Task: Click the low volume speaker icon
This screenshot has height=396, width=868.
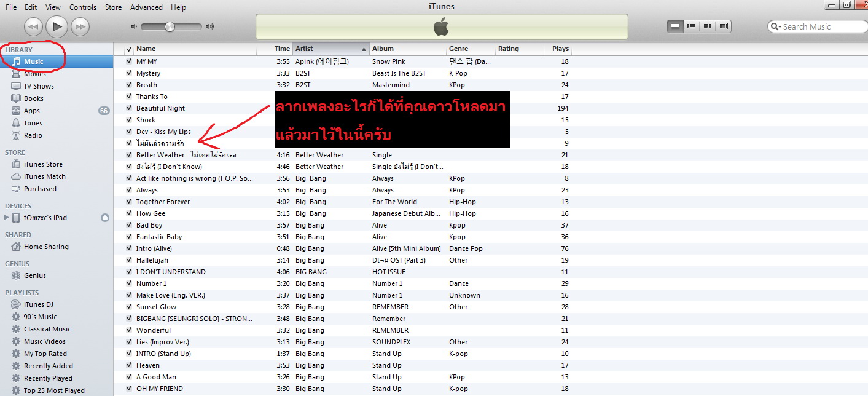Action: pos(134,26)
